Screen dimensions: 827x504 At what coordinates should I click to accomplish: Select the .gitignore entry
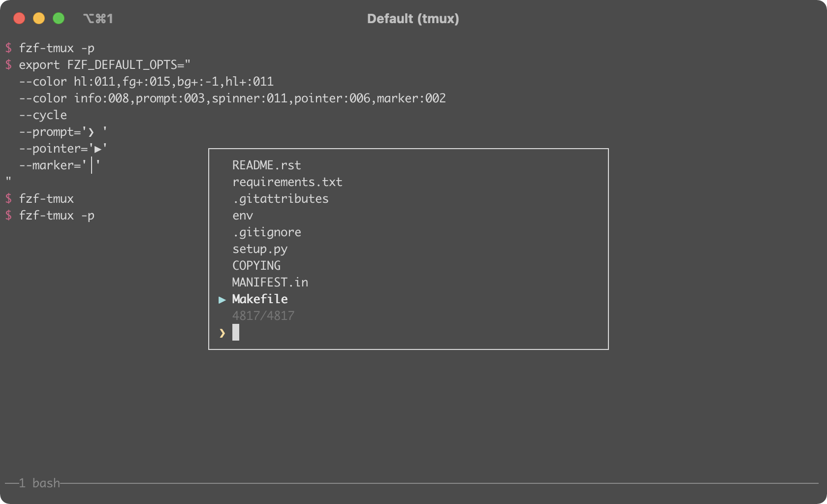click(267, 232)
